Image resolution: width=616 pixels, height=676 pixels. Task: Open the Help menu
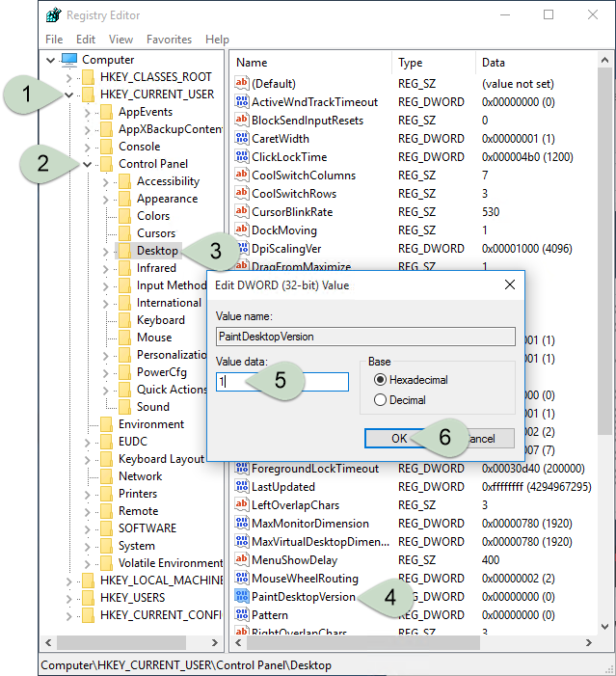point(217,40)
